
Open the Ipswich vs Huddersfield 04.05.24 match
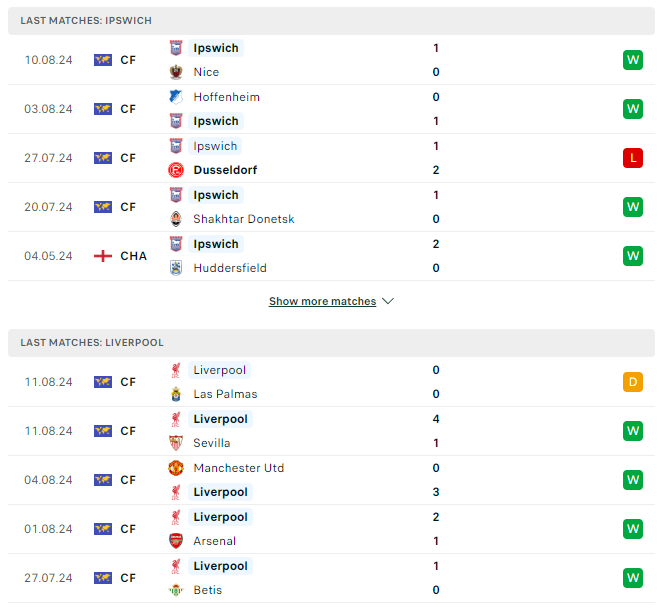(x=330, y=256)
